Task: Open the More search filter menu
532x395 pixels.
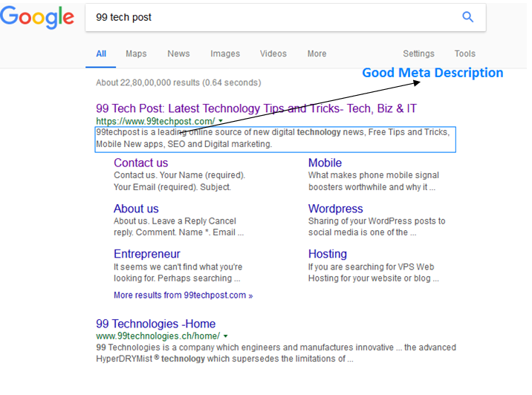Action: 317,53
